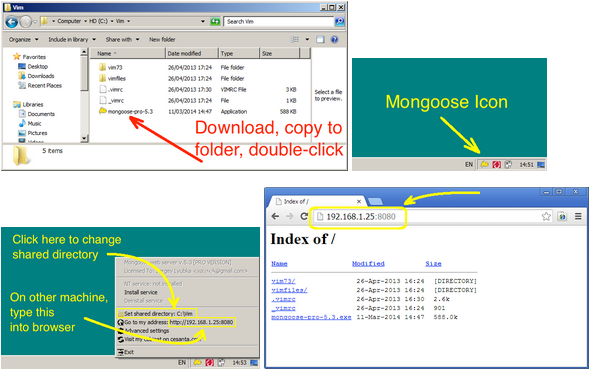Click the mongoose-pro-5.3.exe link
590x370 pixels.
pyautogui.click(x=311, y=317)
